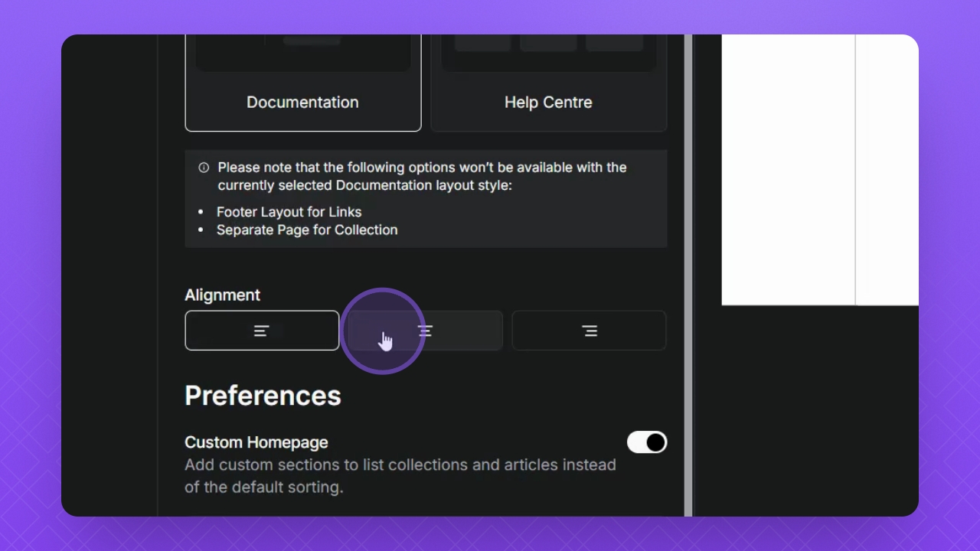Click the Custom Homepage label text

pyautogui.click(x=256, y=442)
